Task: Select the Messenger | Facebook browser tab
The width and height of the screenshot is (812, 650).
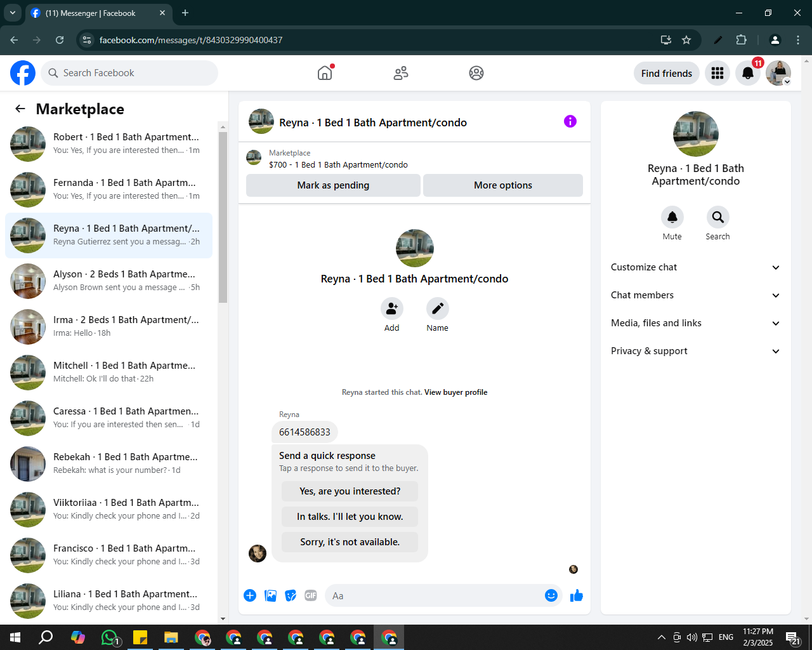Action: tap(98, 13)
